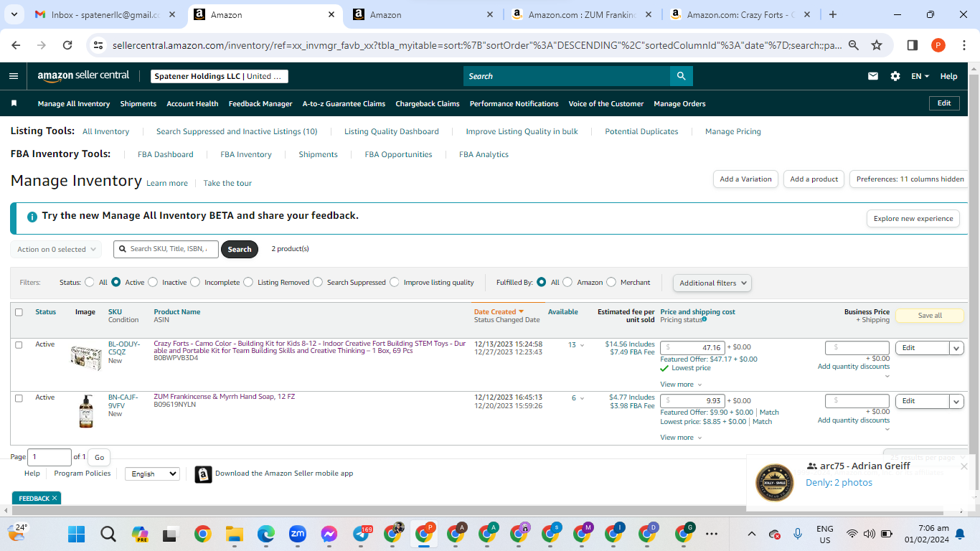This screenshot has height=551, width=980.
Task: Select the Inactive status filter
Action: tap(153, 282)
